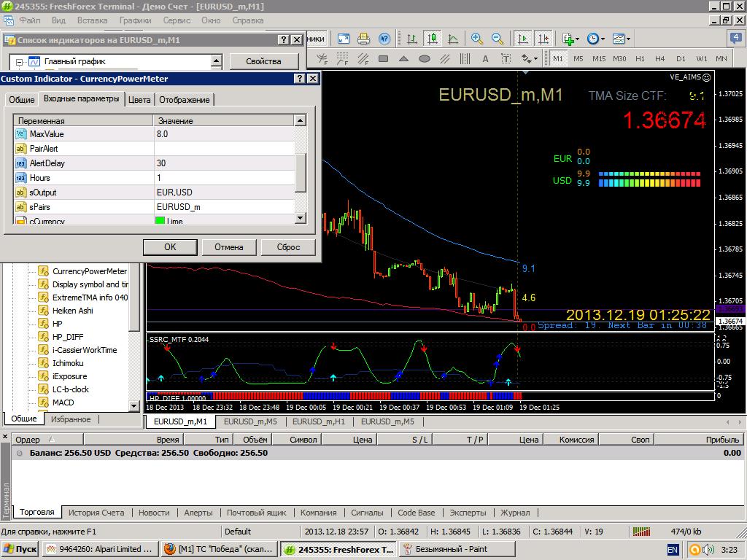The image size is (747, 560).
Task: Open the chat notification icon showing 4
Action: coord(735,38)
